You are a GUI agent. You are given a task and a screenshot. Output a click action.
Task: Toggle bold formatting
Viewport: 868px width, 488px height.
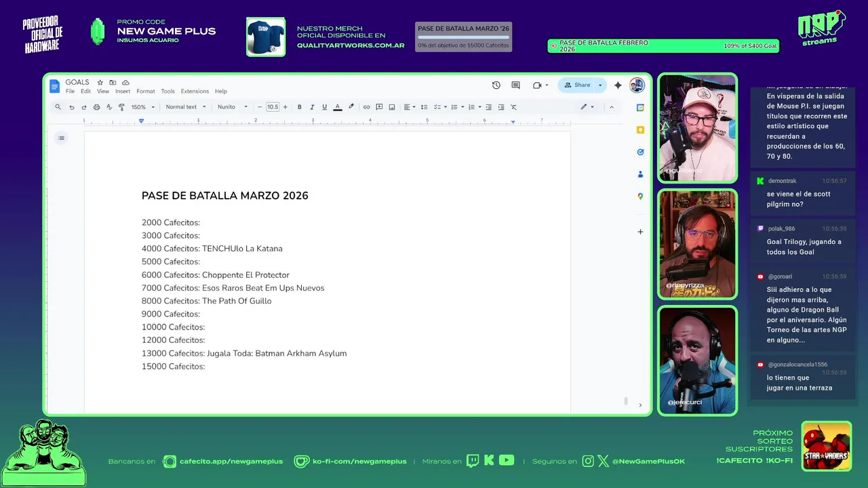tap(299, 107)
